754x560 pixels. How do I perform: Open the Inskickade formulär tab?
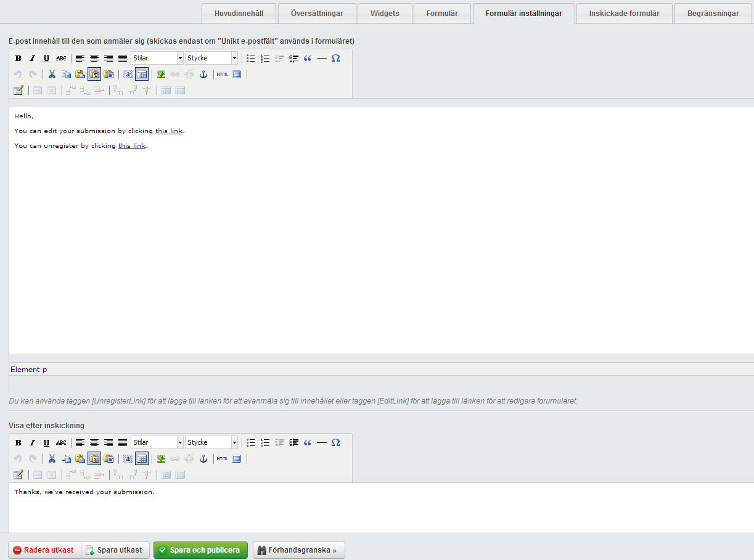pos(624,14)
